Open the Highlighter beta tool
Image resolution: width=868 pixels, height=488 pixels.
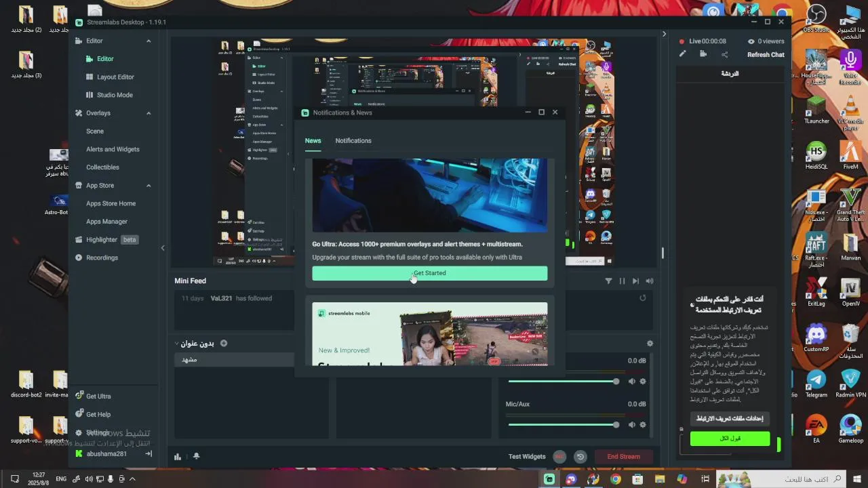coord(106,239)
